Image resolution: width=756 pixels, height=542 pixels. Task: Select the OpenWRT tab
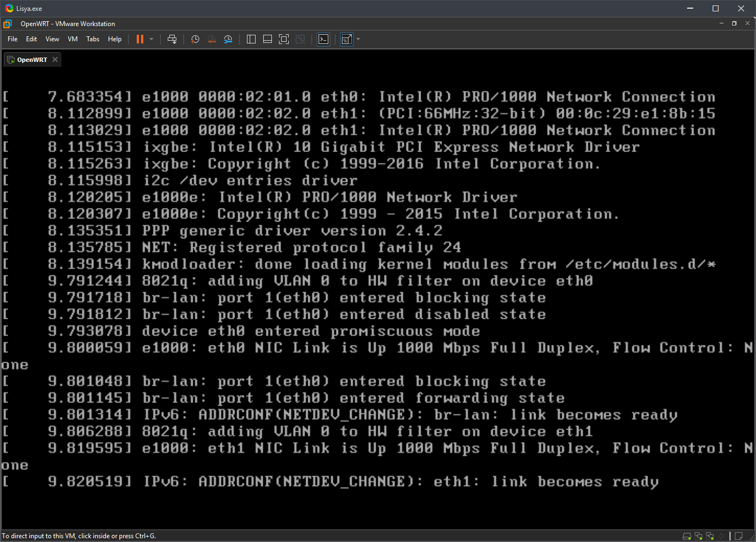tap(32, 60)
